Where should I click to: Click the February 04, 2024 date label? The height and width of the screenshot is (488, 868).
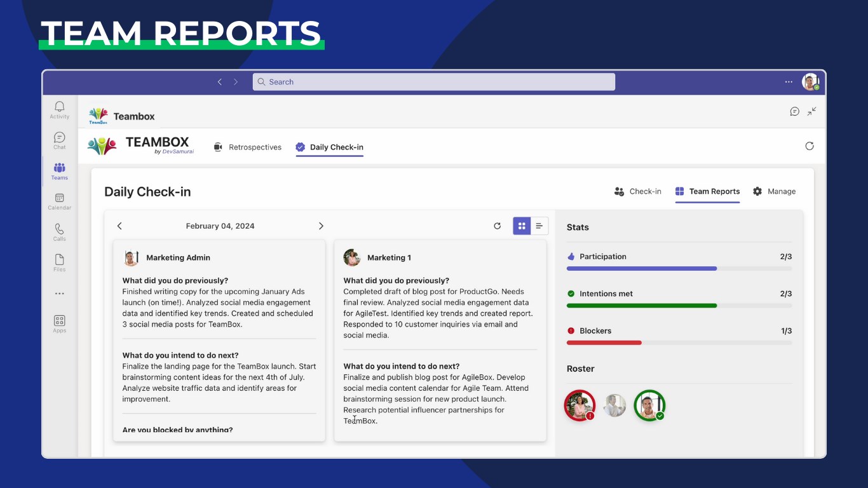pos(220,226)
